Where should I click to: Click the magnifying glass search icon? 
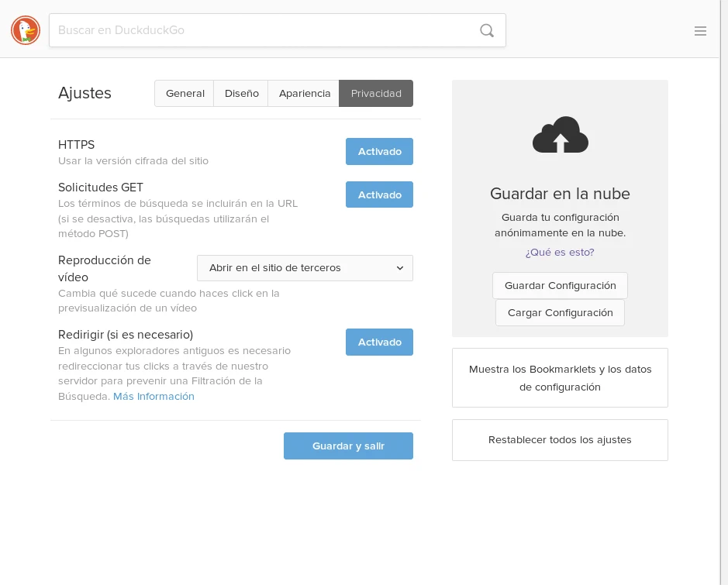pyautogui.click(x=486, y=30)
